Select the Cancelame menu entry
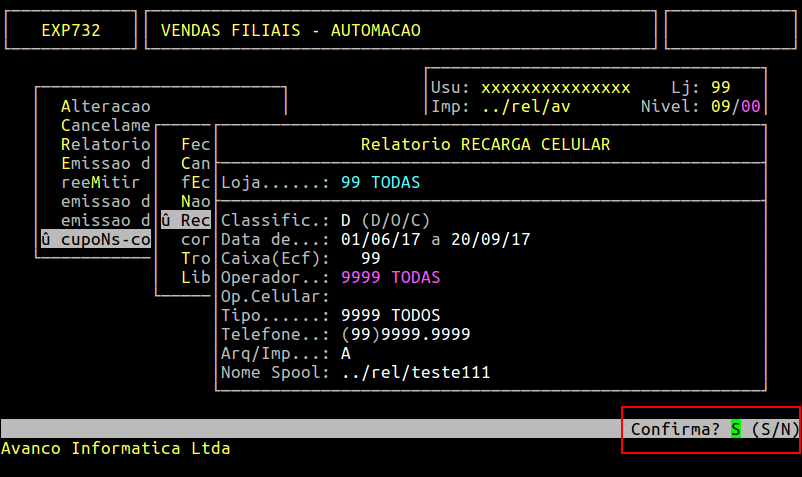This screenshot has height=477, width=802. click(105, 125)
